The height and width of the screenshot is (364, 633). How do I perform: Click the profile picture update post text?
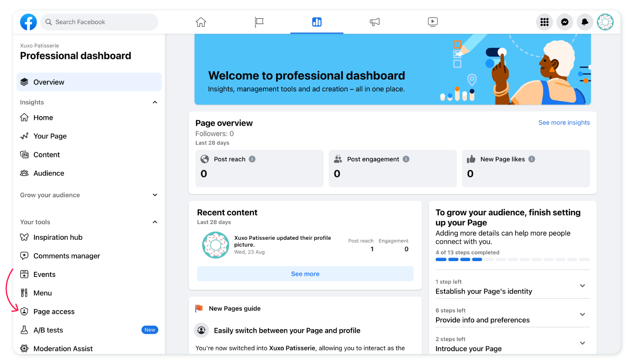[x=282, y=241]
